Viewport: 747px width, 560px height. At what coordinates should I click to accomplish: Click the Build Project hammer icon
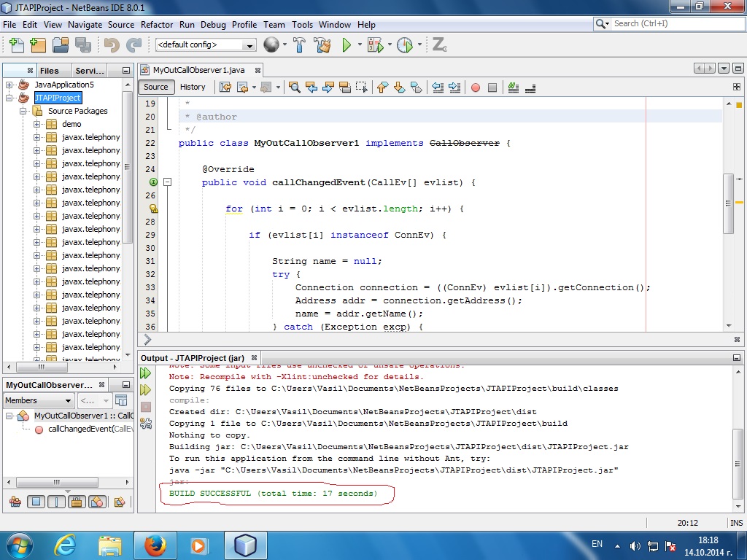pos(299,45)
